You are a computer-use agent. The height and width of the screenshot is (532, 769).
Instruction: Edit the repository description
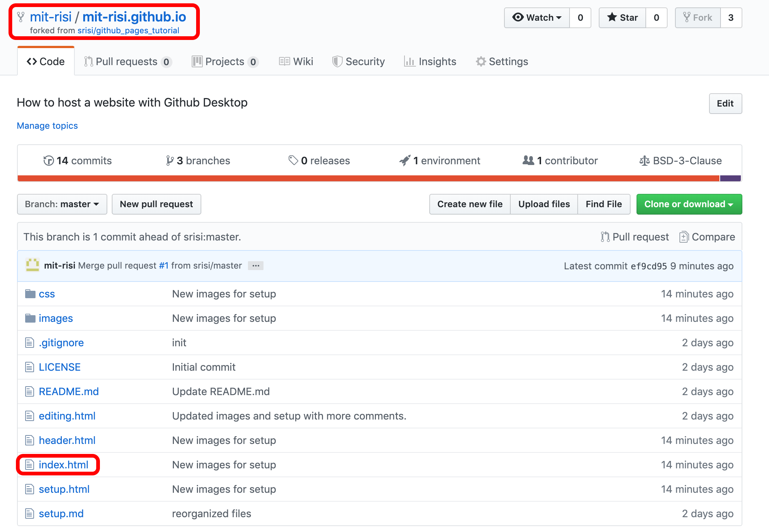[x=725, y=104]
